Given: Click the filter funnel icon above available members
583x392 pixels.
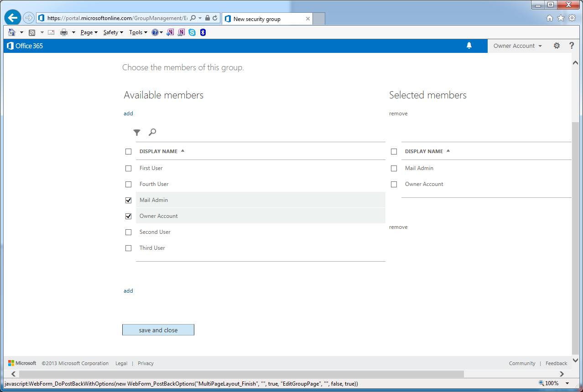Looking at the screenshot, I should click(137, 133).
